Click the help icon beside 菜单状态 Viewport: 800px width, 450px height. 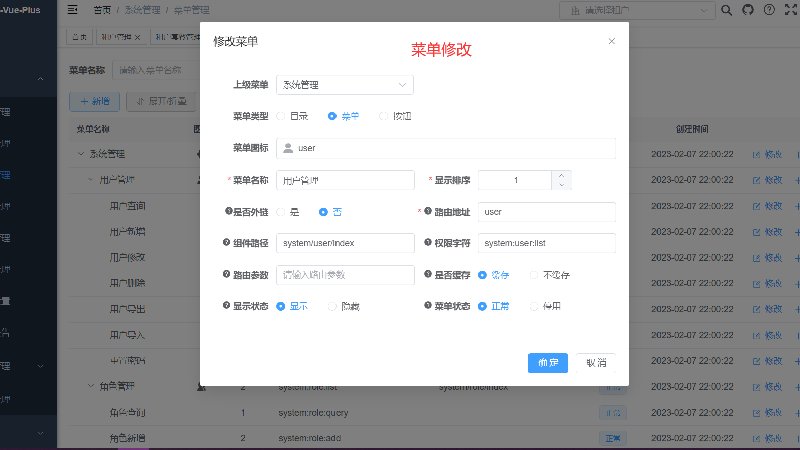point(428,306)
